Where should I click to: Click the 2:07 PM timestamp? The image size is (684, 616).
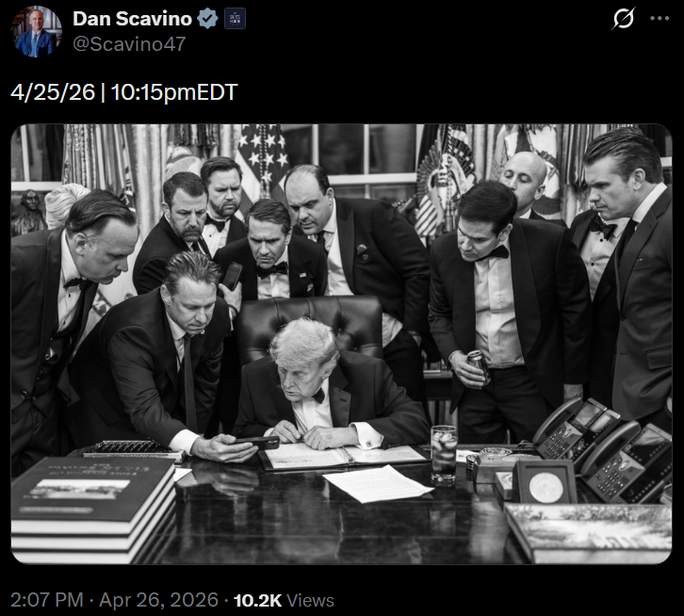point(47,599)
